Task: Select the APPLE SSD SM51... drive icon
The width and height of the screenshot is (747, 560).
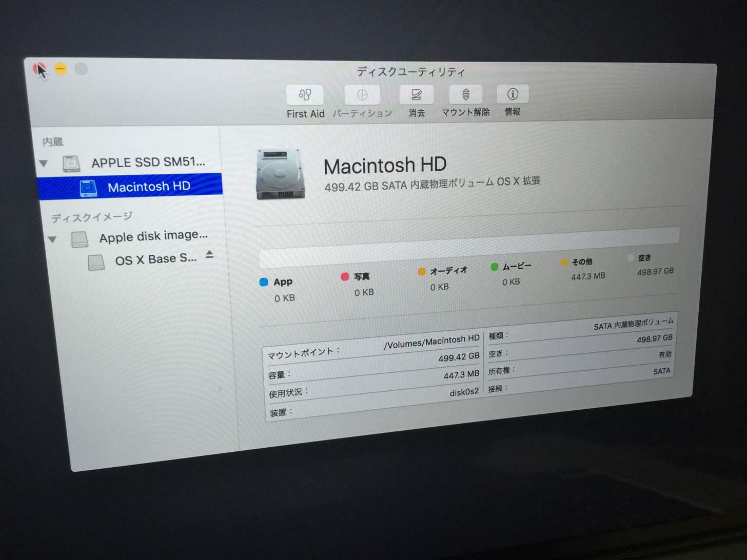Action: point(71,164)
